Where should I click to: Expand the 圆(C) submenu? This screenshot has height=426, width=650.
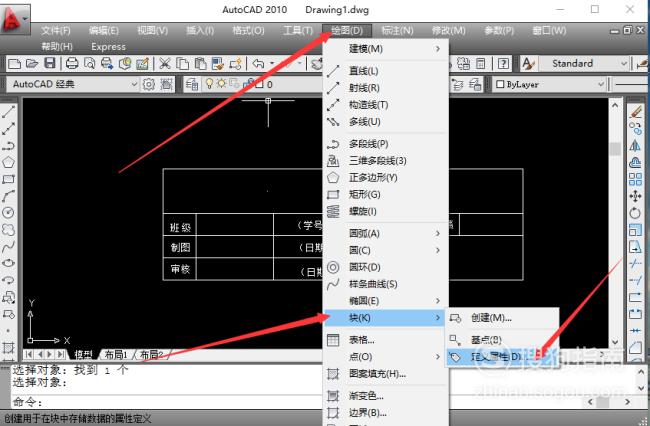[386, 250]
